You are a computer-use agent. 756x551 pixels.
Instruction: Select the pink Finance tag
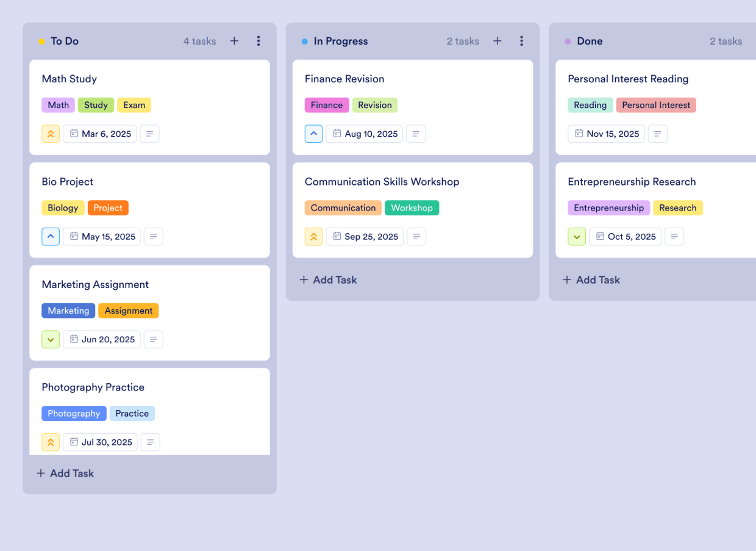coord(327,105)
